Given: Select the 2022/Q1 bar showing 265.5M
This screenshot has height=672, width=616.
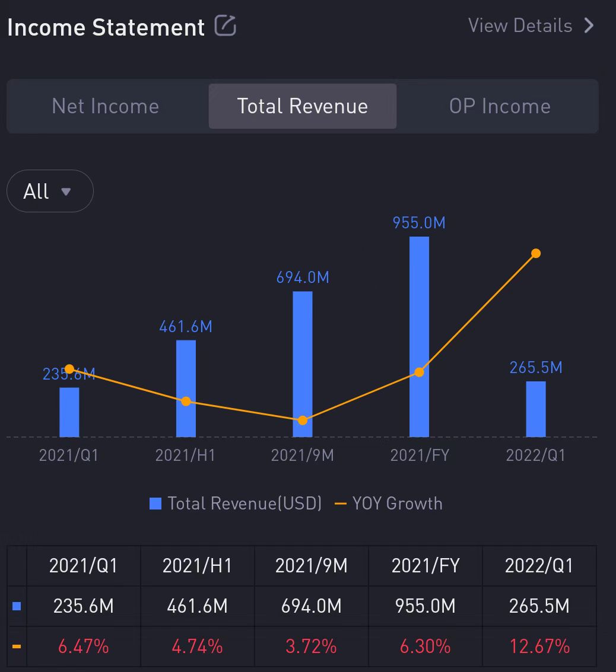Looking at the screenshot, I should coord(536,409).
